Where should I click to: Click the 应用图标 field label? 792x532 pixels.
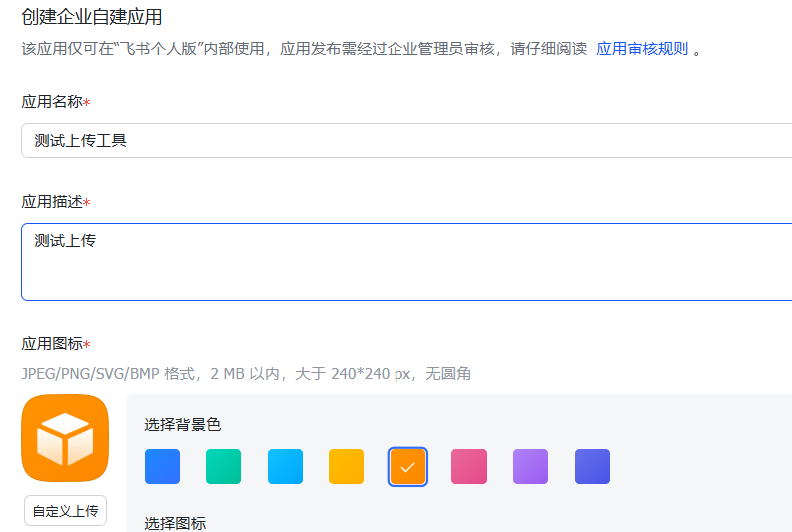tap(56, 344)
